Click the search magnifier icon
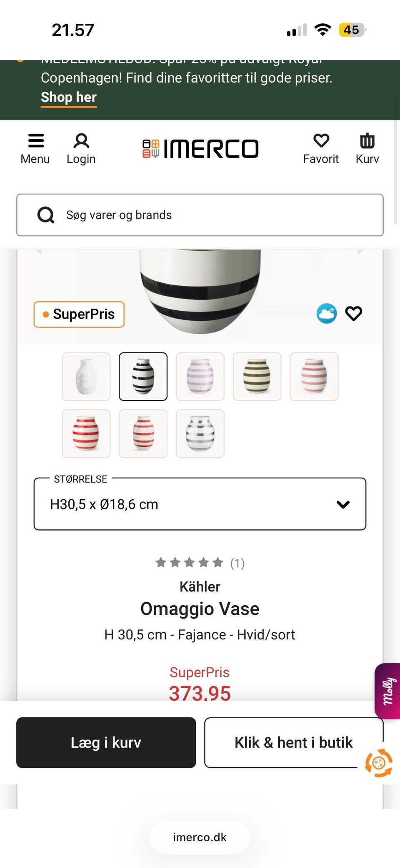 click(x=46, y=215)
